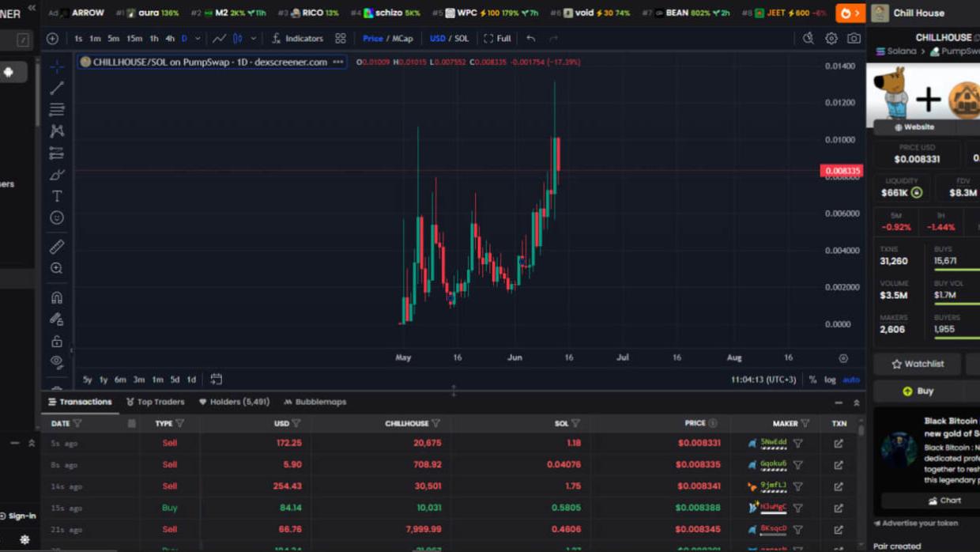The width and height of the screenshot is (980, 552).
Task: Filter transactions by TYPE column
Action: point(179,424)
